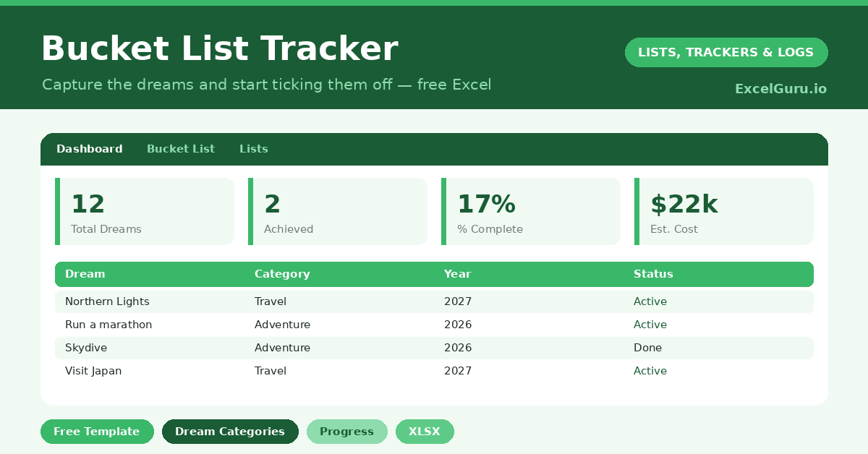
Task: Click the Status column header
Action: [653, 274]
